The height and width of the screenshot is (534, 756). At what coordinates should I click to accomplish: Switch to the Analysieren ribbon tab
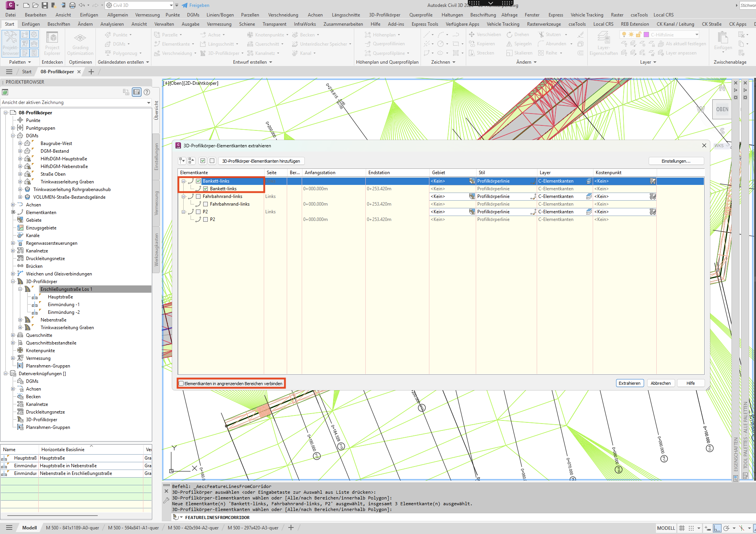click(112, 24)
